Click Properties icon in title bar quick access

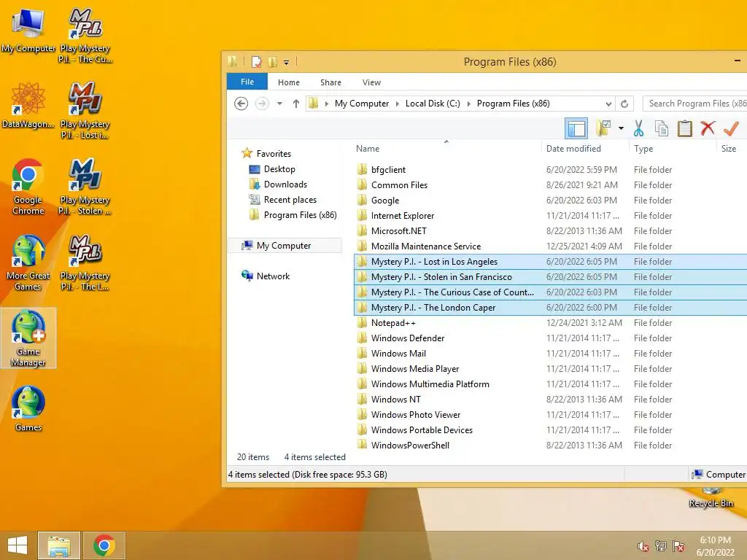[x=257, y=62]
